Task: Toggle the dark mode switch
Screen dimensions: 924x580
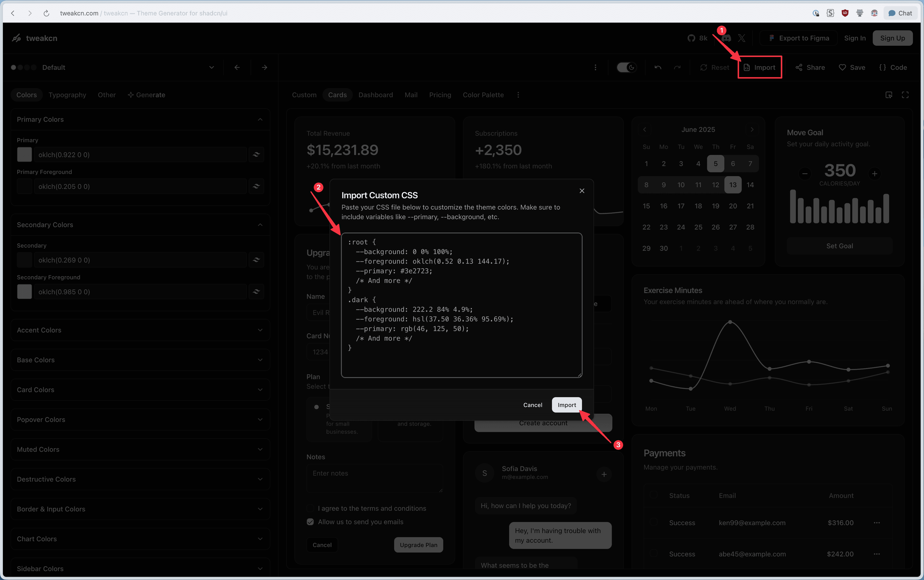Action: [x=626, y=68]
